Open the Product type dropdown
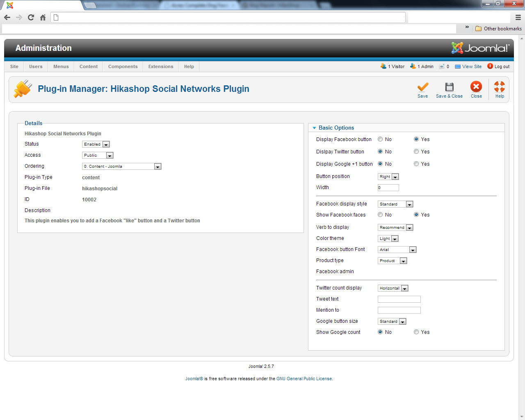 (x=393, y=261)
